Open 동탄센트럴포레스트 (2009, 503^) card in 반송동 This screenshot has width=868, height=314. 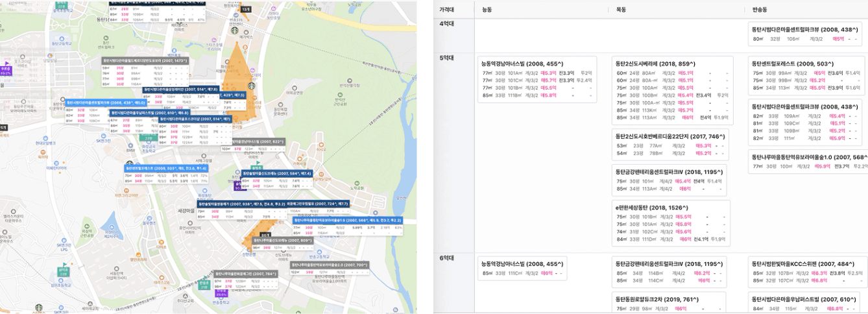pos(806,76)
